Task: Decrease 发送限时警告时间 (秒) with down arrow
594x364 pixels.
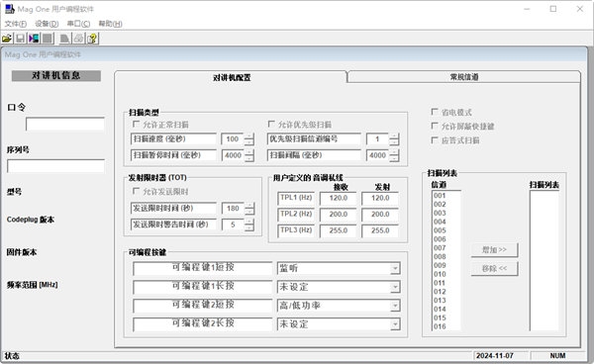Action: click(249, 227)
